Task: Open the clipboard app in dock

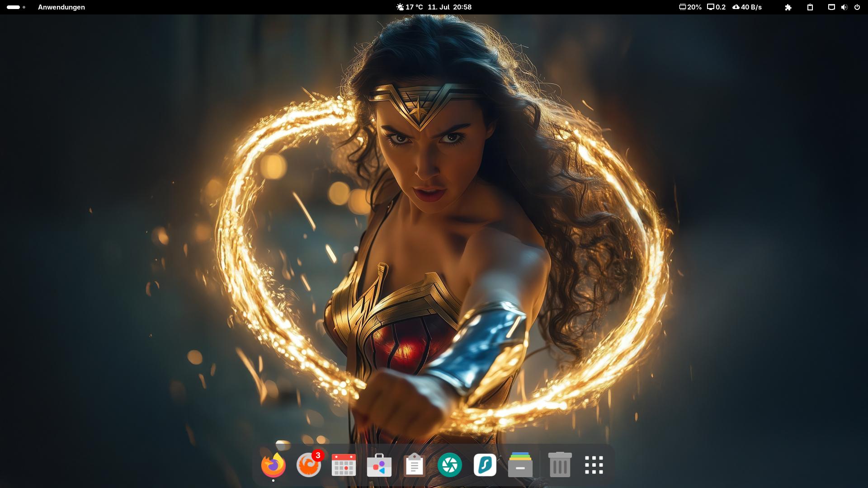Action: pos(414,465)
